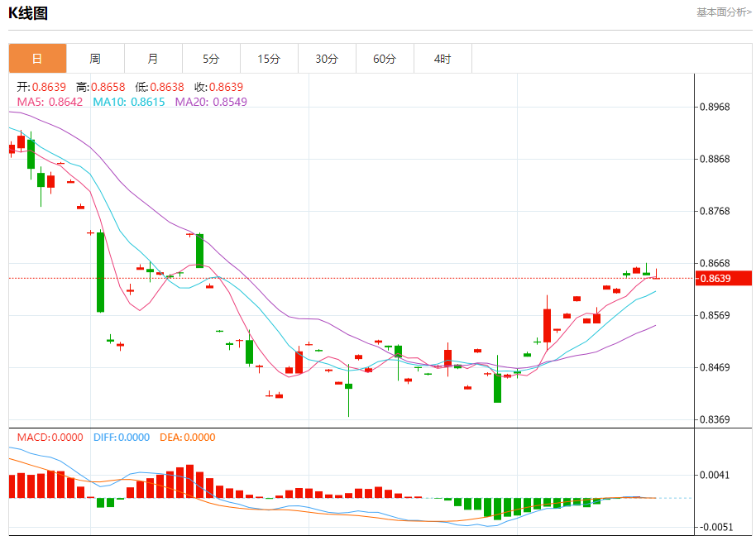Screen dimensions: 756x536
Task: Click the MA5 0.8642 legend label
Action: coord(50,102)
